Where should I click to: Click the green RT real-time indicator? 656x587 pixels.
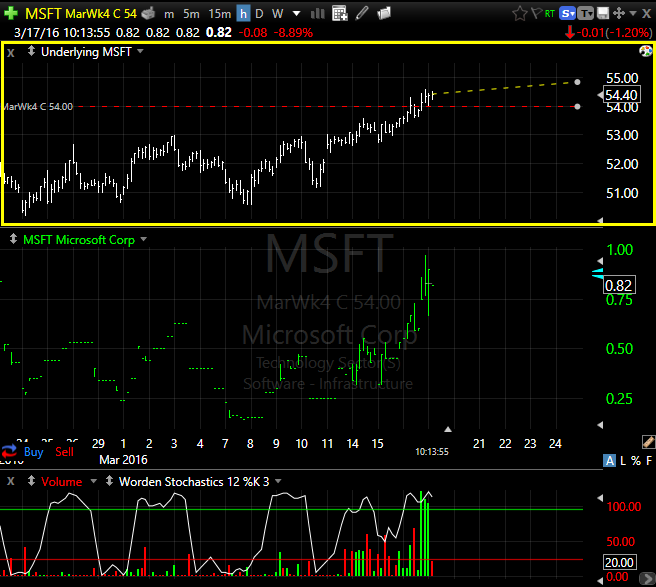tap(550, 14)
